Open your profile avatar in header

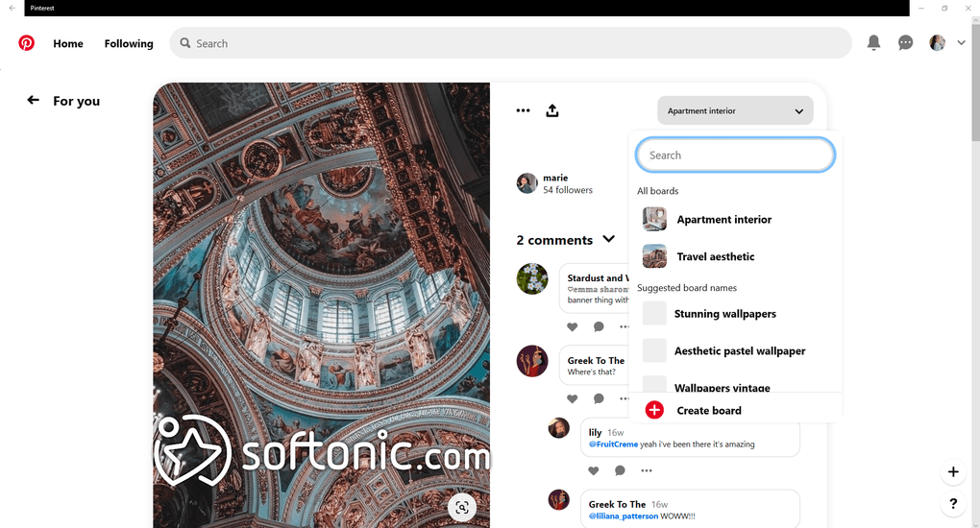[937, 42]
